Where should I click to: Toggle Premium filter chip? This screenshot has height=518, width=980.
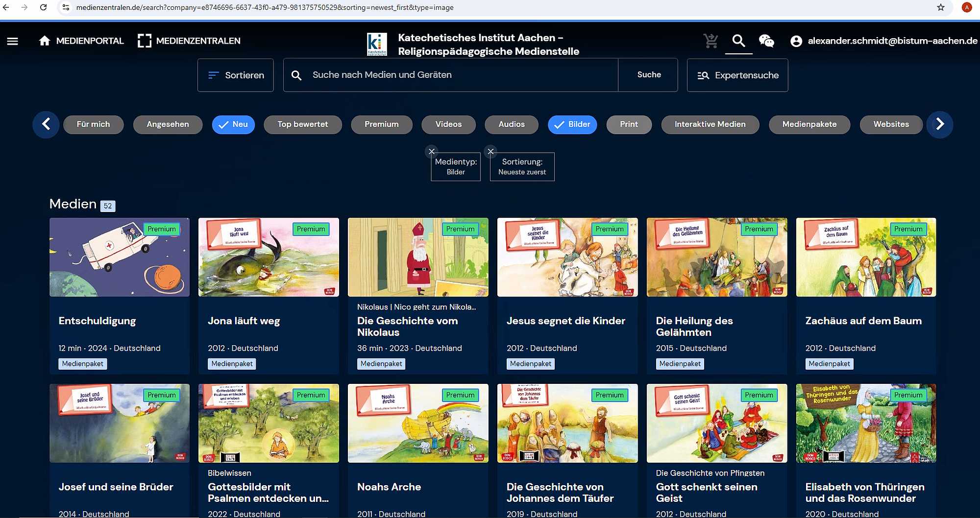(x=381, y=124)
